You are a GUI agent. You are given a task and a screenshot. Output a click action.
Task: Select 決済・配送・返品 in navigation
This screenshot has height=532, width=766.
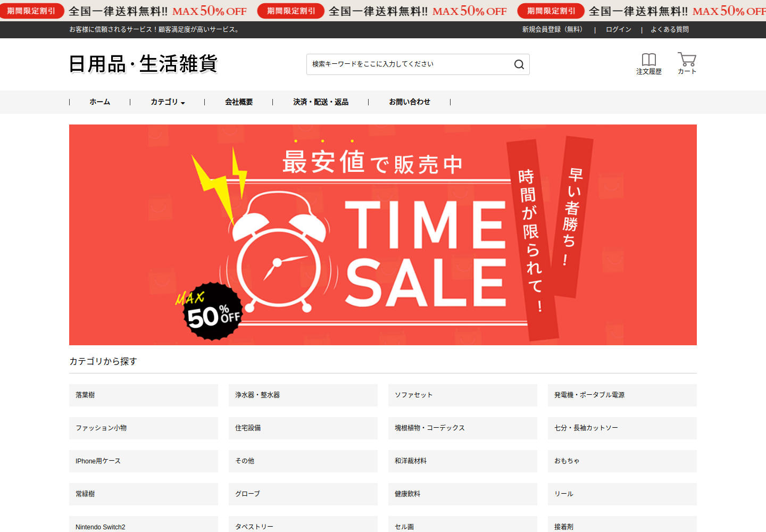click(321, 102)
